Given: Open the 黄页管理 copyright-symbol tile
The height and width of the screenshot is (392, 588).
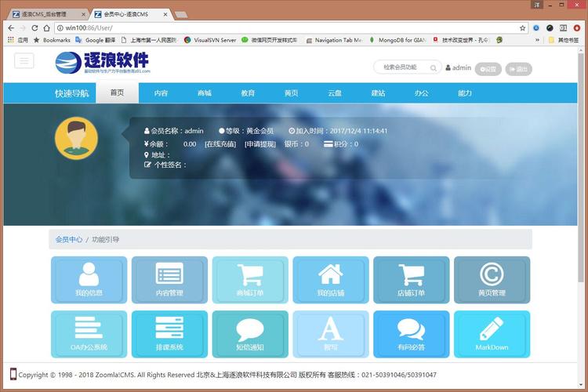Looking at the screenshot, I should (x=492, y=280).
